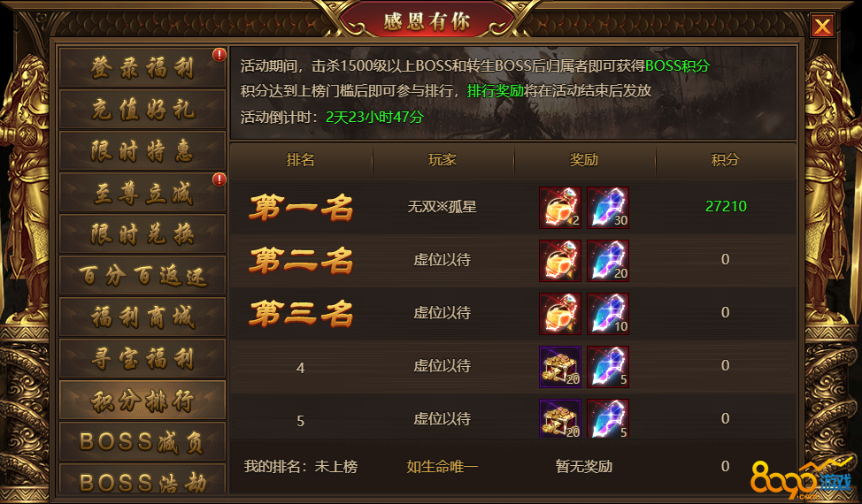The width and height of the screenshot is (862, 504).
Task: Close the 感恩有你 event window
Action: click(822, 26)
